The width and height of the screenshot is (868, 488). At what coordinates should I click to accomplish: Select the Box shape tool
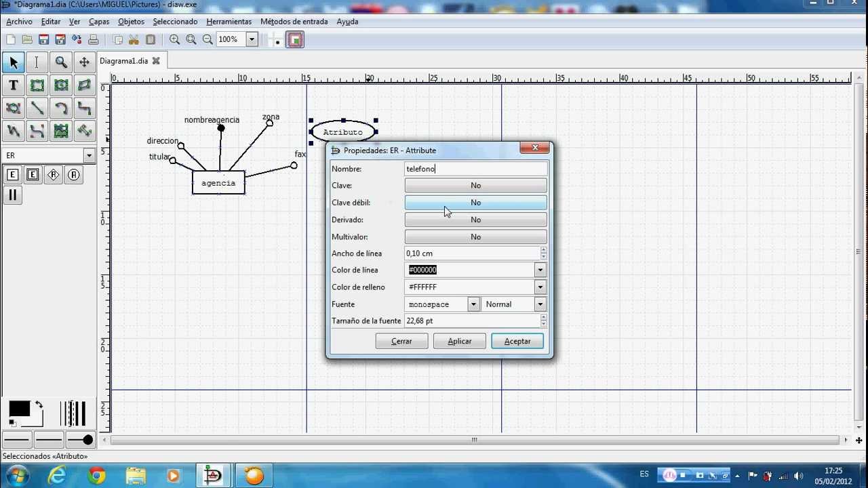[x=37, y=85]
